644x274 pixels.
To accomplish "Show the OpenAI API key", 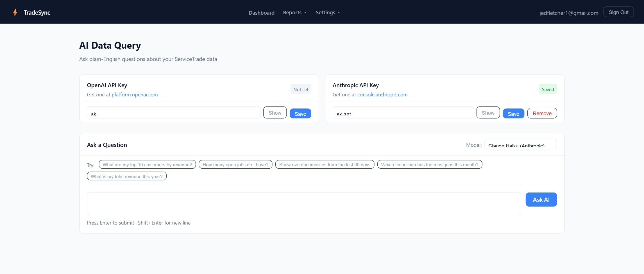I will (x=275, y=112).
